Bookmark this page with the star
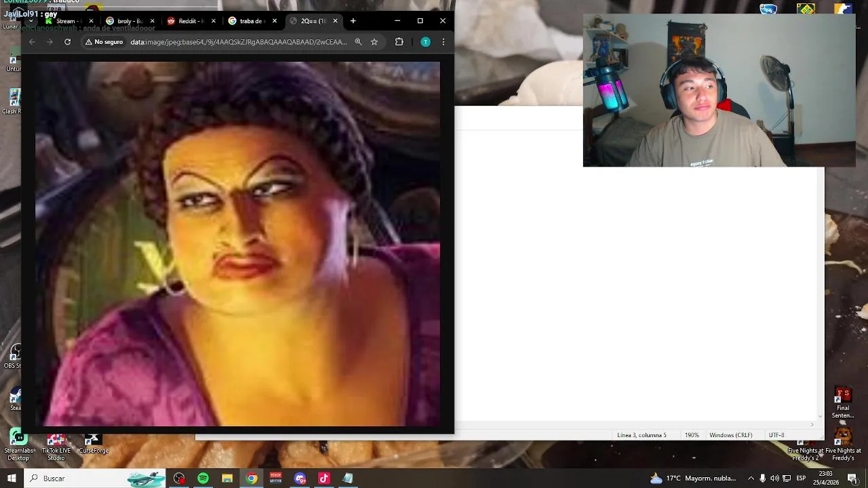This screenshot has height=488, width=868. [x=374, y=42]
